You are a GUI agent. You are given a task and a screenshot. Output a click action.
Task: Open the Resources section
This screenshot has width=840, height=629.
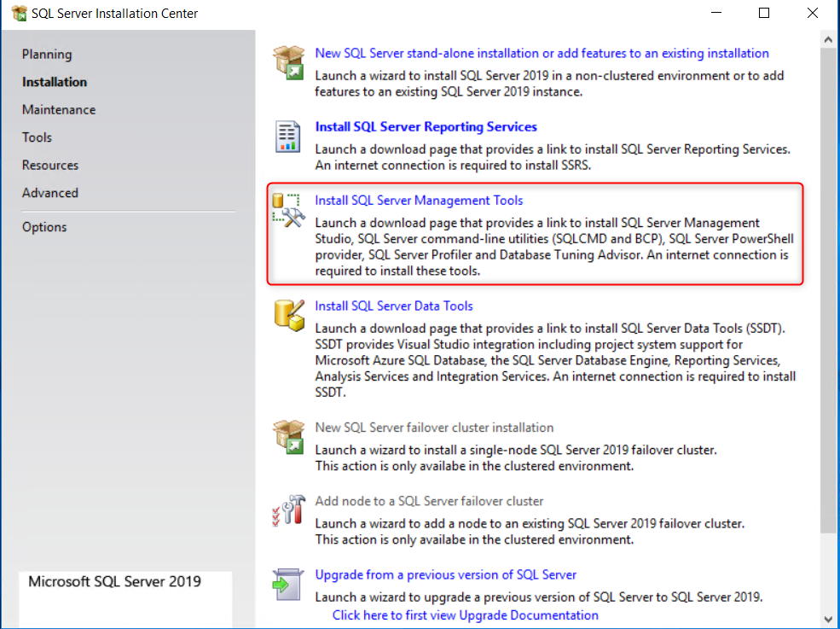pyautogui.click(x=50, y=166)
